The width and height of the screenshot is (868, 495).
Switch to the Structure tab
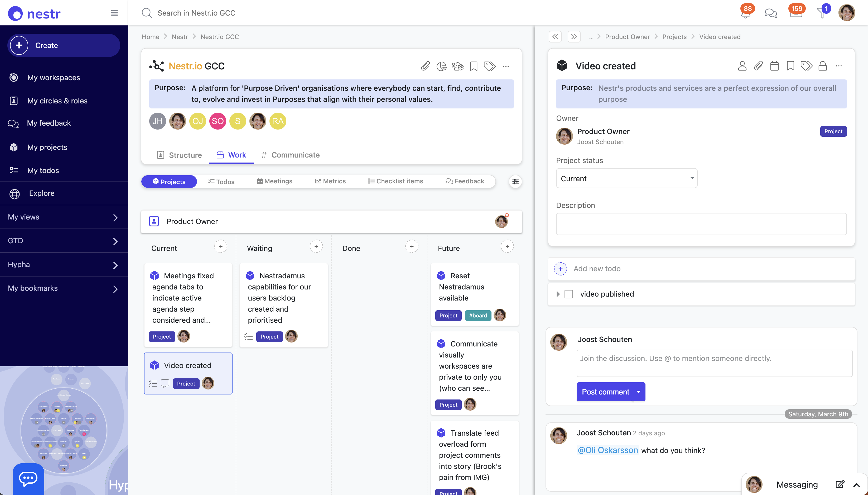179,155
